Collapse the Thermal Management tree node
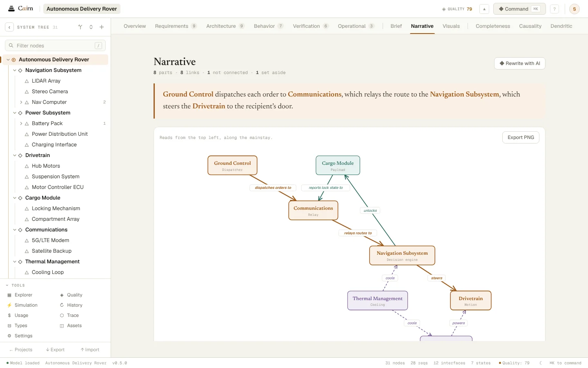This screenshot has height=368, width=588. (15, 262)
